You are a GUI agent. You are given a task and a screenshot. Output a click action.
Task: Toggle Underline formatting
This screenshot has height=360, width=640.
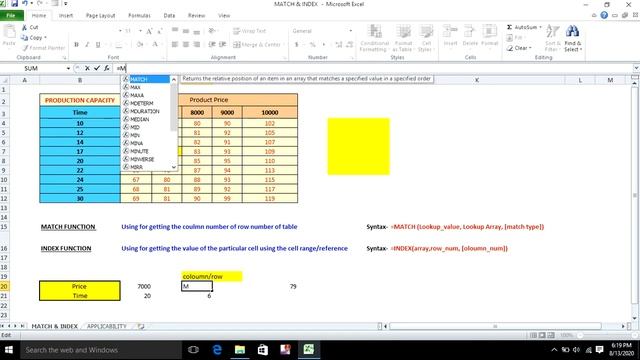(x=98, y=44)
